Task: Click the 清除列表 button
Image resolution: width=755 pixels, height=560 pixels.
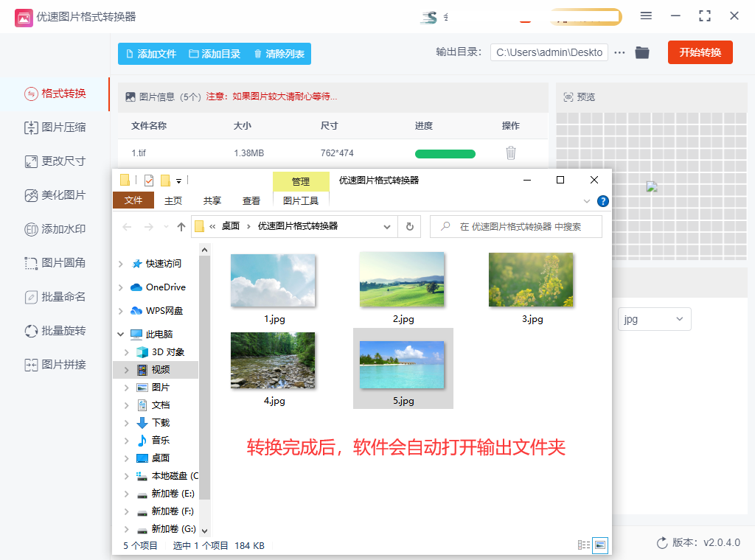Action: coord(279,54)
